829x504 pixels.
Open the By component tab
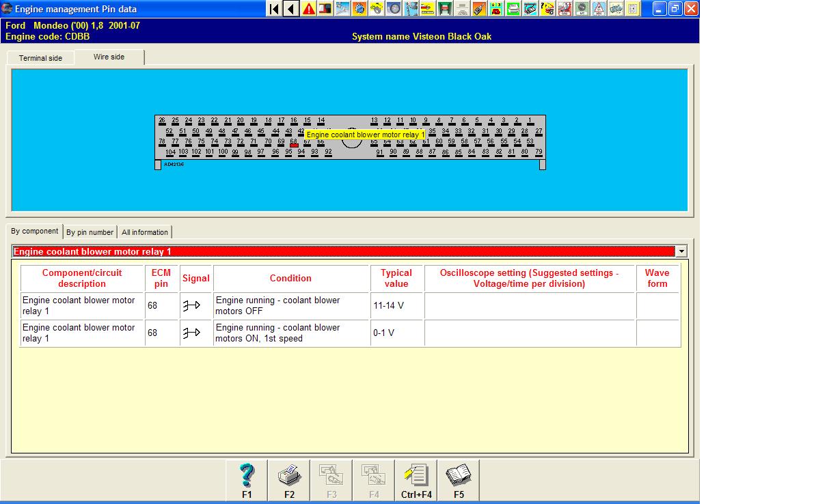point(34,231)
